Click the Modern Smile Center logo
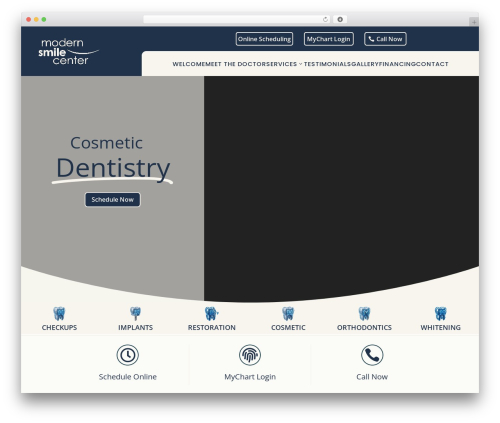This screenshot has height=423, width=500. [68, 52]
